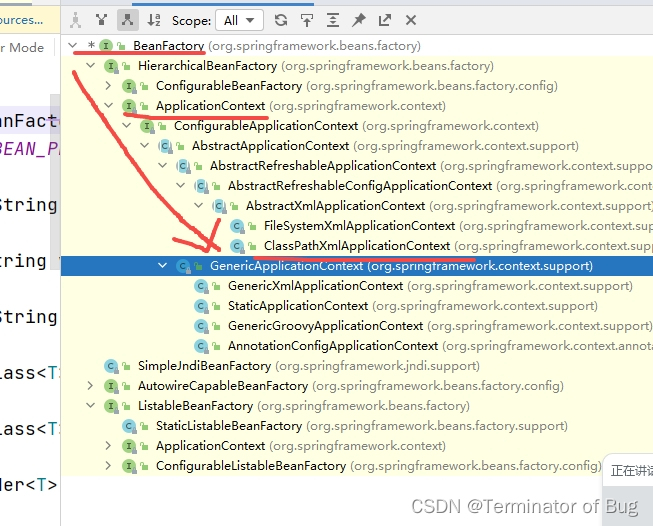Screen dimensions: 653x526
Task: Toggle autoscroll to source icon
Action: coord(307,20)
